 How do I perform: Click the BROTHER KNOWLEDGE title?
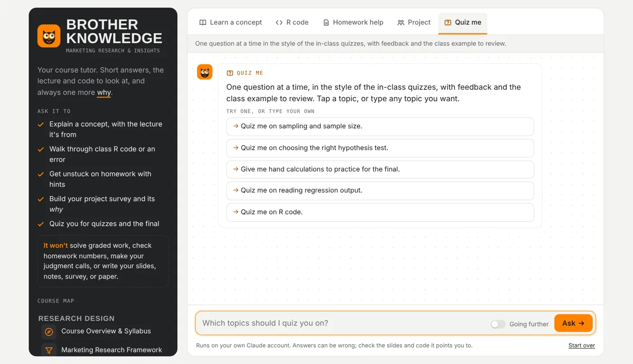pyautogui.click(x=114, y=32)
